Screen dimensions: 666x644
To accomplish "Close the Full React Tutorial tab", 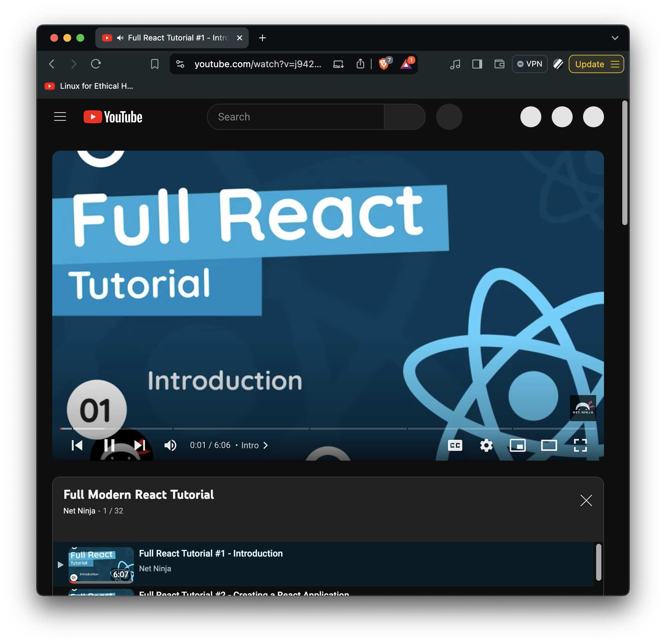I will (240, 38).
